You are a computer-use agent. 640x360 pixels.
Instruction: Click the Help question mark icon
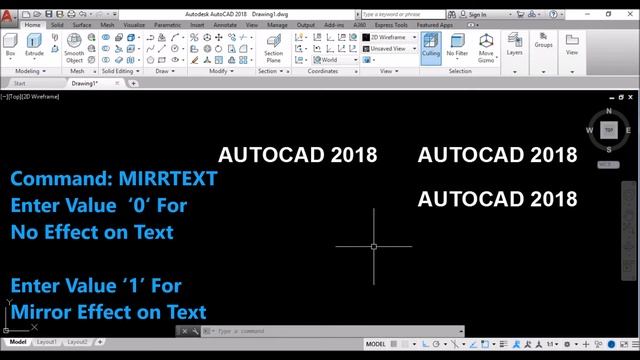(553, 14)
